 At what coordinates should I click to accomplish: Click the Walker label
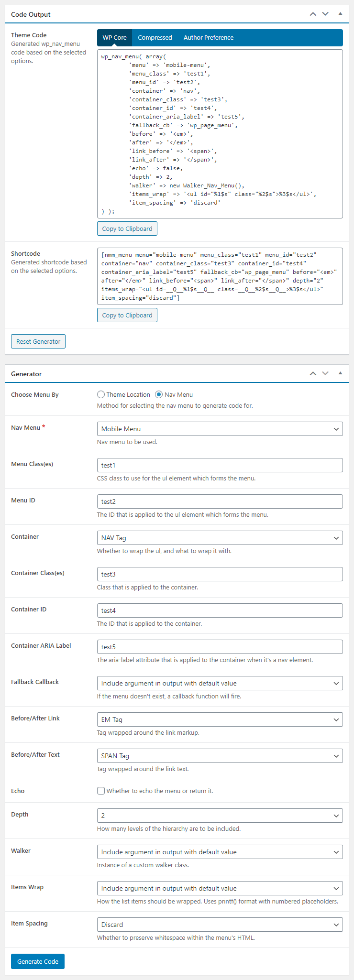(x=21, y=850)
